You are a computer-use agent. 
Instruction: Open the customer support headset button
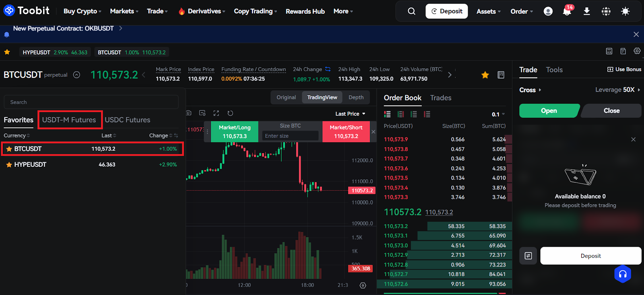pos(623,274)
